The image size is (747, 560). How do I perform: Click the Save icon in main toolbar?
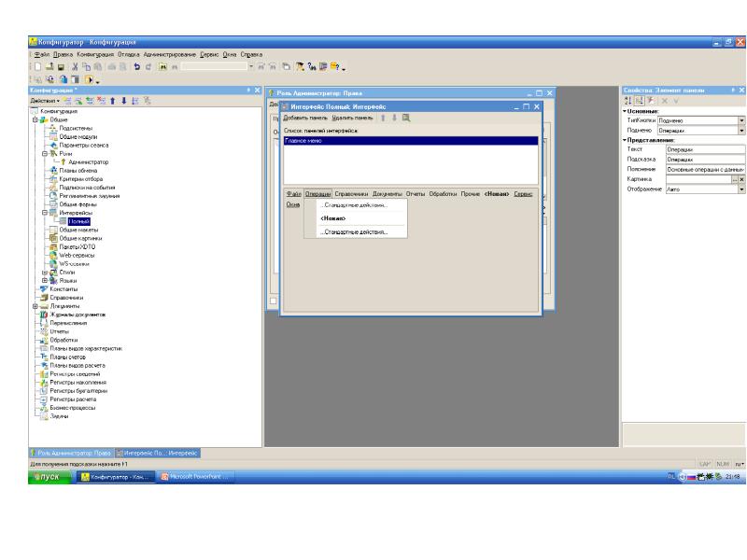pyautogui.click(x=61, y=67)
